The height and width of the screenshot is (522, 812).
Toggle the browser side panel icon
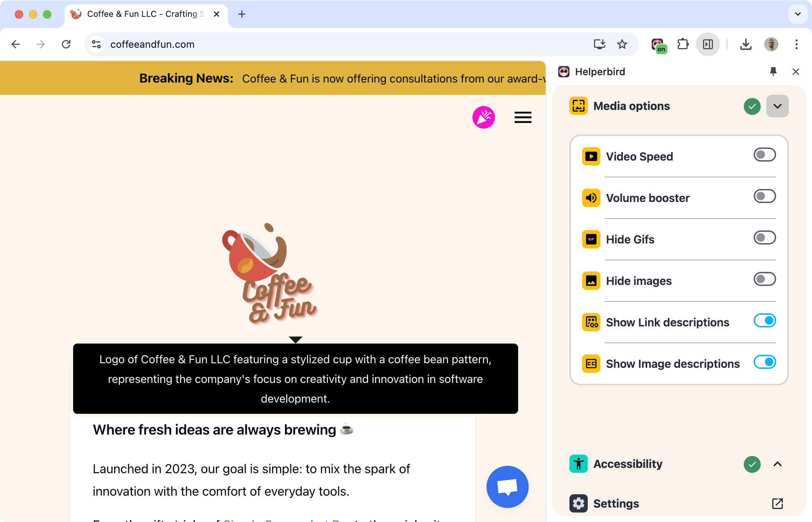coord(708,44)
